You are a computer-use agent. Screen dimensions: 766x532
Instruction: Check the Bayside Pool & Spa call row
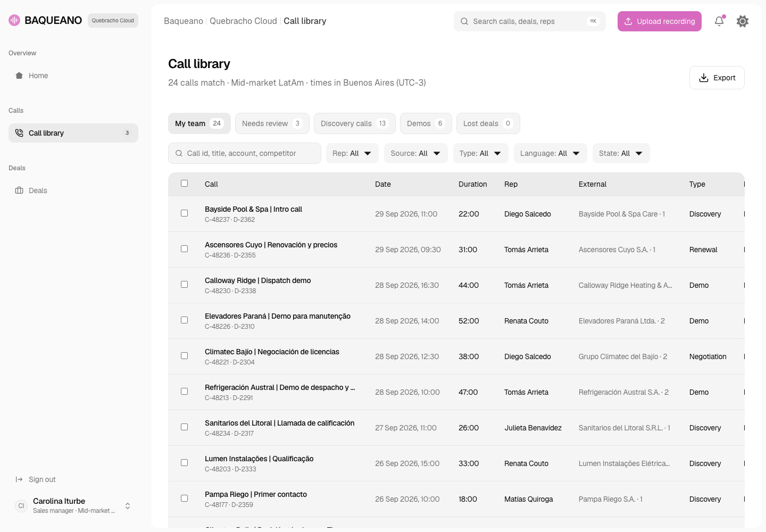tap(185, 213)
